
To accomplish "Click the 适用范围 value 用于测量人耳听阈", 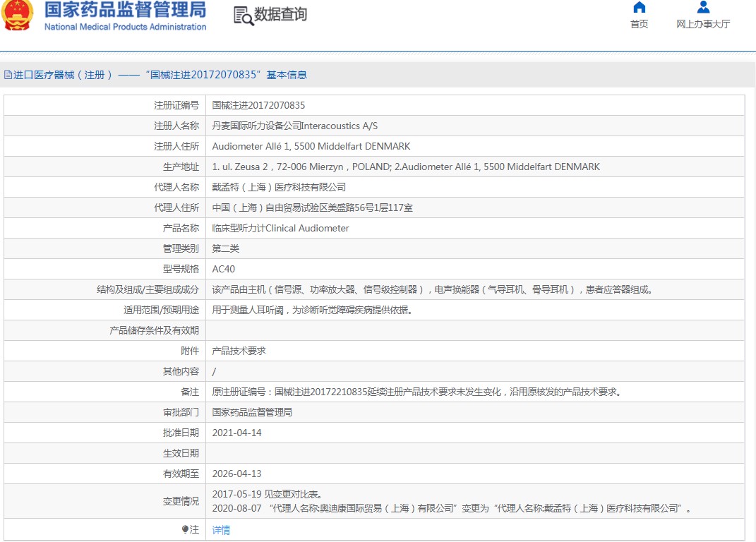I will 313,310.
